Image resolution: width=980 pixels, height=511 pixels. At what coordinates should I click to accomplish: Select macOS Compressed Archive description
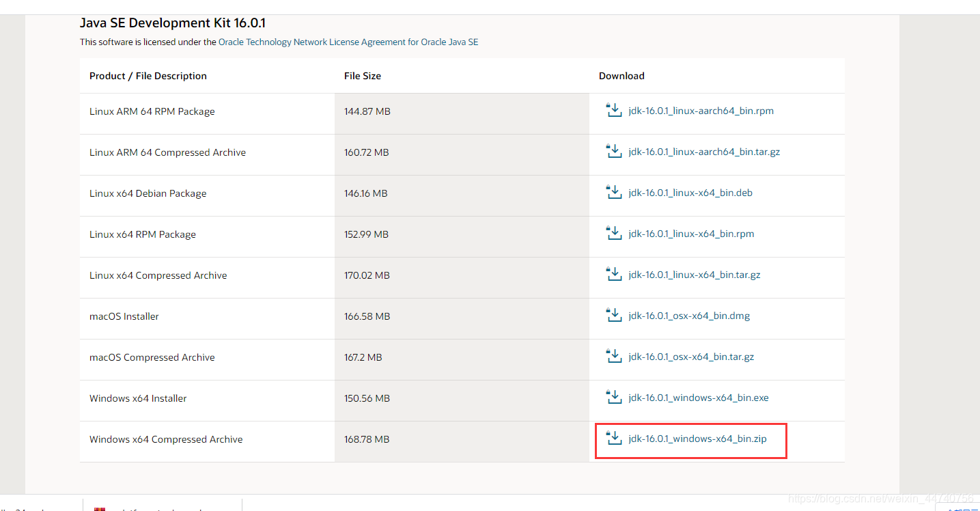(x=152, y=357)
